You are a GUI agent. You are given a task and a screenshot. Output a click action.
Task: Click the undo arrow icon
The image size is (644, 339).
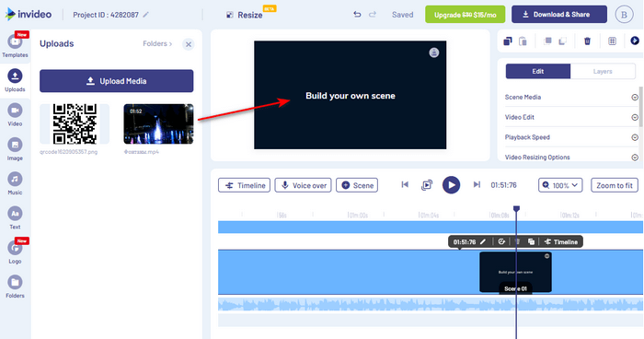(357, 15)
